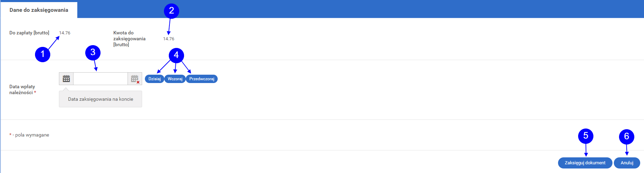Select the Dane do zaksięgowania tab

coord(39,10)
